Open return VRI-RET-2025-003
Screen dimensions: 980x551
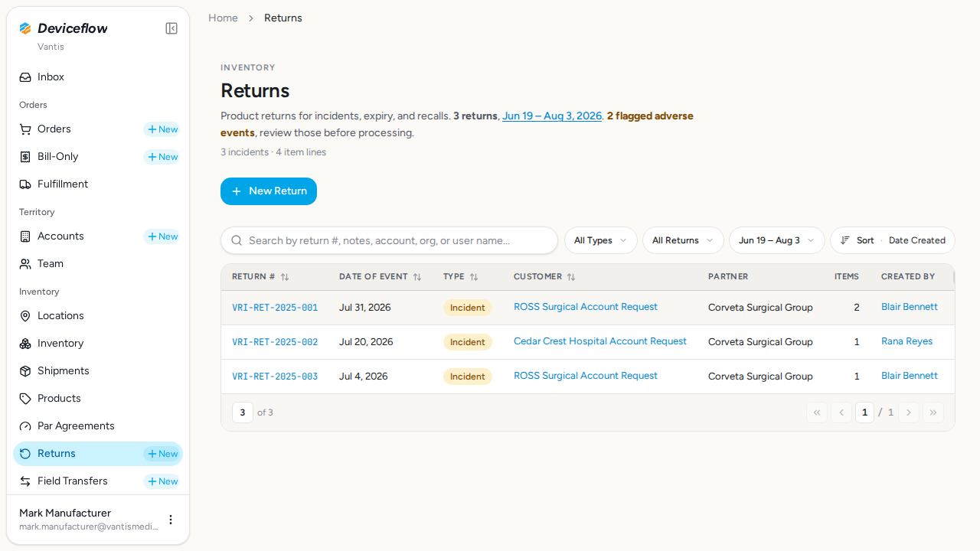275,377
